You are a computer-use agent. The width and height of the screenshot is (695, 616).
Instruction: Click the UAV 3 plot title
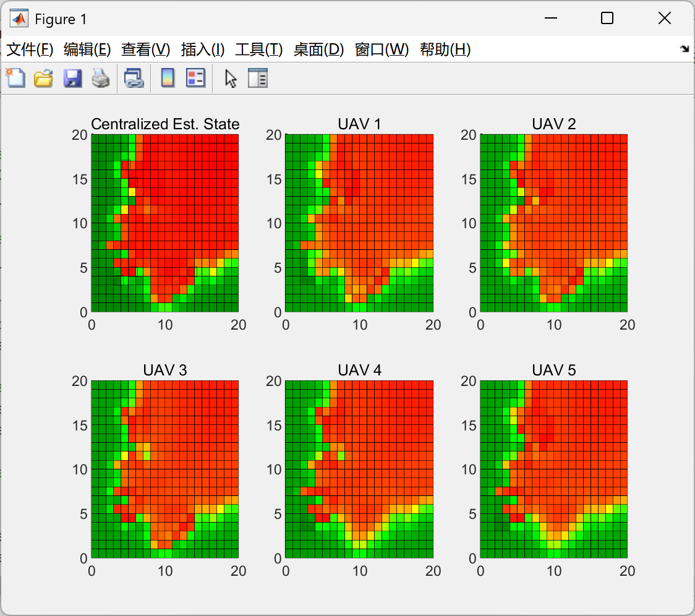pos(165,370)
